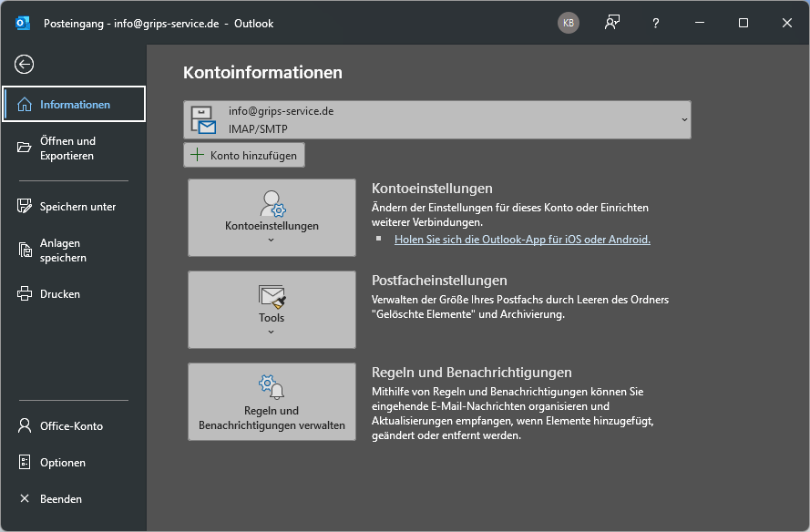Screen dimensions: 810x532
Task: Open the Drucken page
Action: pyautogui.click(x=74, y=294)
